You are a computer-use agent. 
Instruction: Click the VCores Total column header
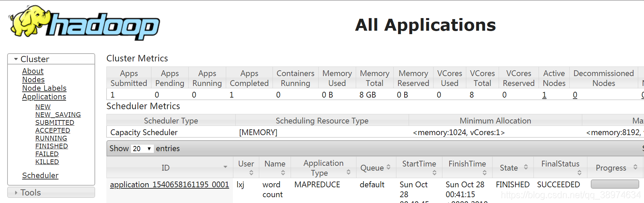click(x=482, y=78)
